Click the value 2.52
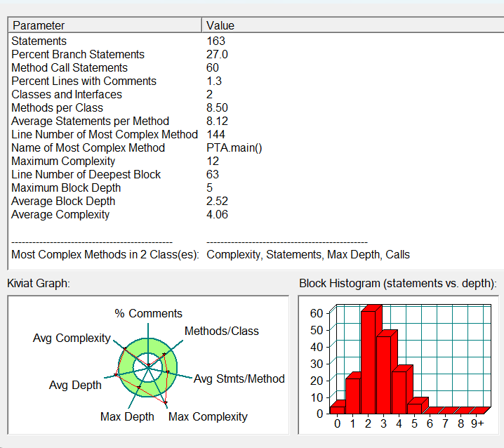This screenshot has height=448, width=504. point(217,202)
